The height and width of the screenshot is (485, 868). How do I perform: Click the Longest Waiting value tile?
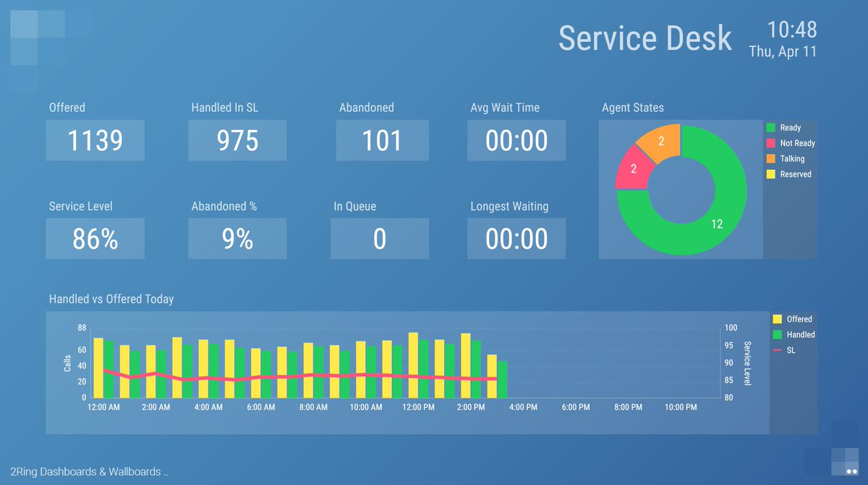(x=516, y=239)
